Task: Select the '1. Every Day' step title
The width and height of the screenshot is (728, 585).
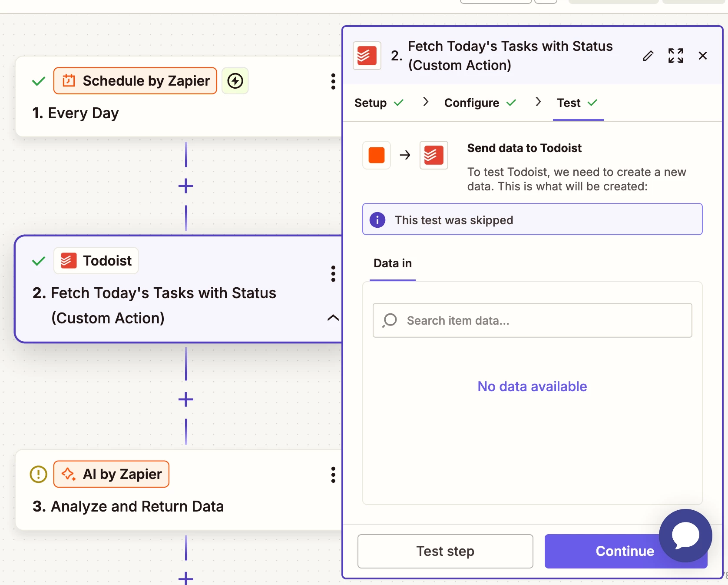Action: tap(76, 113)
